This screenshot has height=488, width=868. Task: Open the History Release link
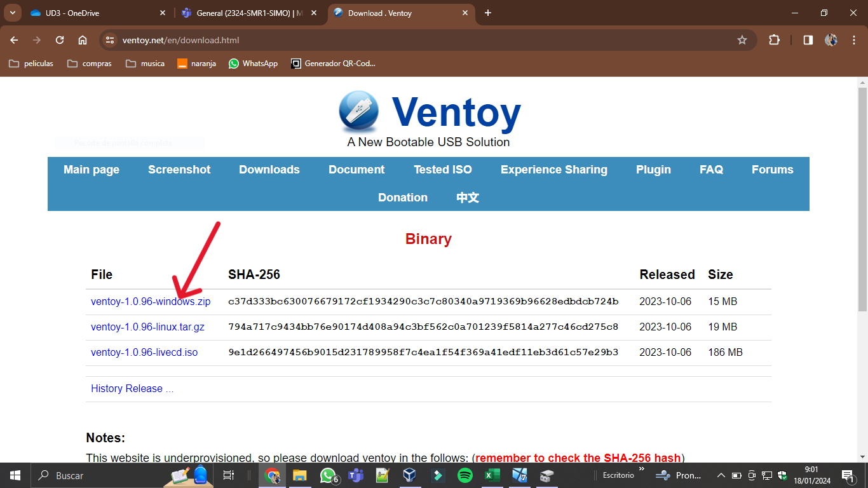tap(132, 389)
